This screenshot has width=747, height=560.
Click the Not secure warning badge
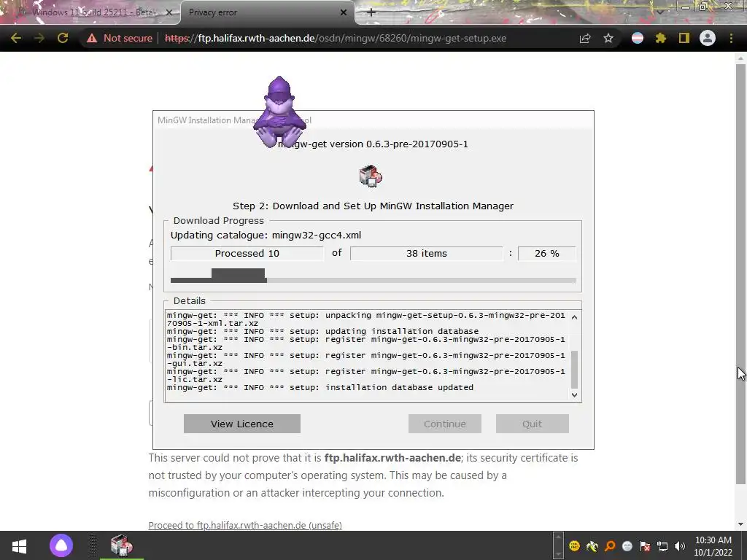(119, 38)
